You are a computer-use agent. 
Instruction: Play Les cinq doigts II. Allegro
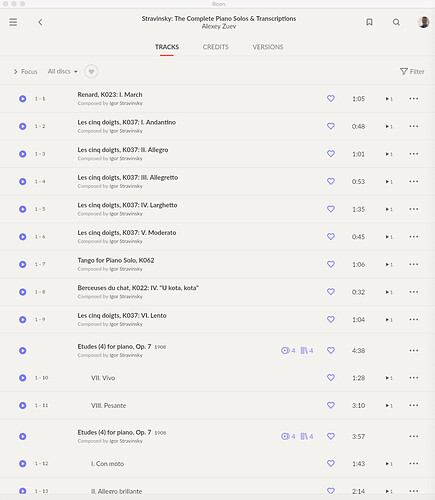coord(23,154)
